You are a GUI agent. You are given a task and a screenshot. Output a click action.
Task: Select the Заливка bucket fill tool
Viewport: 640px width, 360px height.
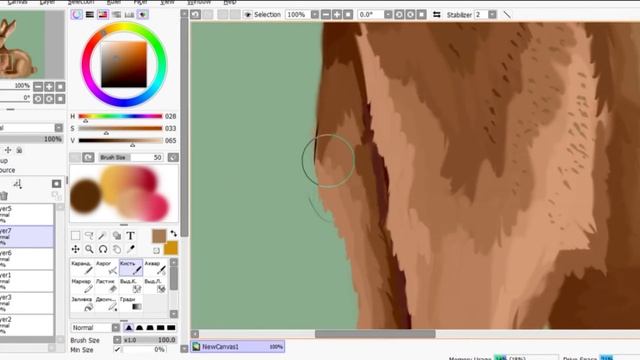pyautogui.click(x=82, y=303)
